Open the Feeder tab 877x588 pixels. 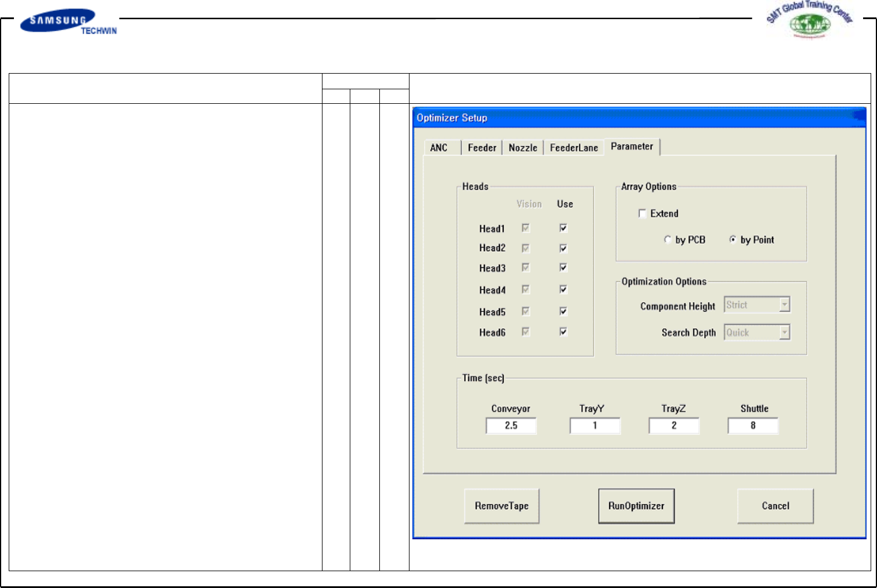pos(482,148)
